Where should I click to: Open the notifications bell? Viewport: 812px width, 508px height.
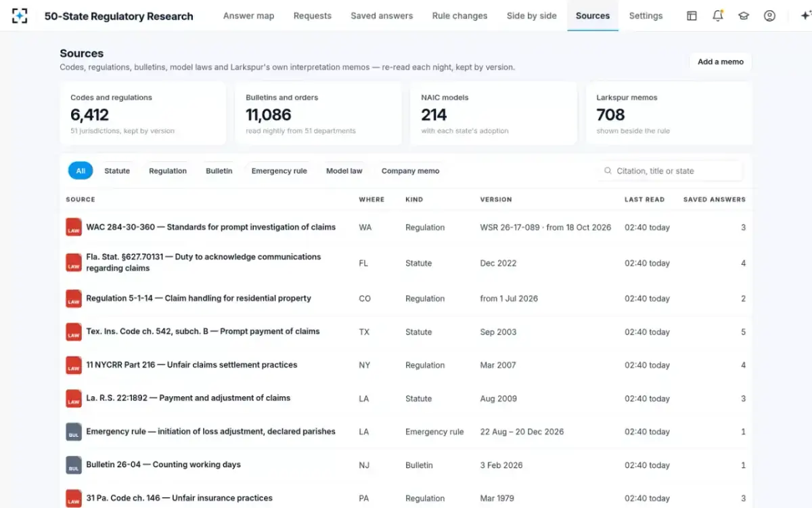pyautogui.click(x=718, y=16)
